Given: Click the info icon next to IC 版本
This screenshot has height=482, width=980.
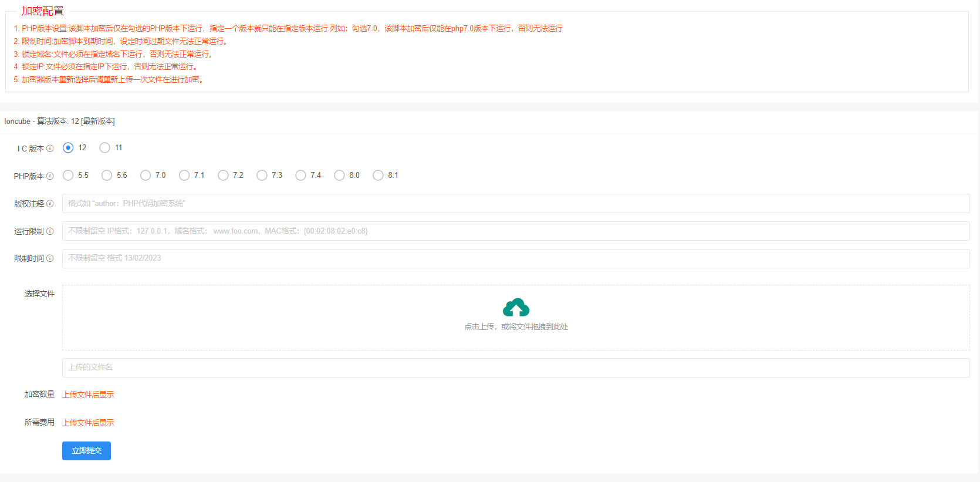Looking at the screenshot, I should tap(50, 149).
